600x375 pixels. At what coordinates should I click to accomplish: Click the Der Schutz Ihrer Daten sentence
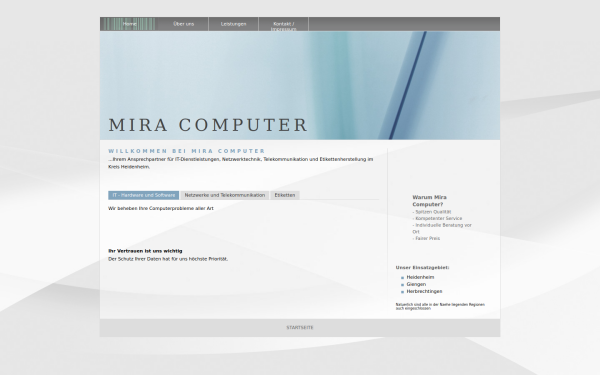point(168,259)
